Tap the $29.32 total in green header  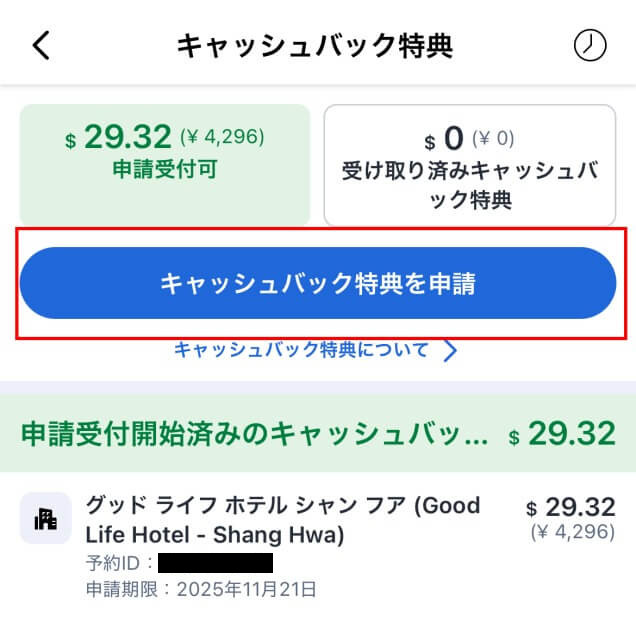pyautogui.click(x=562, y=433)
